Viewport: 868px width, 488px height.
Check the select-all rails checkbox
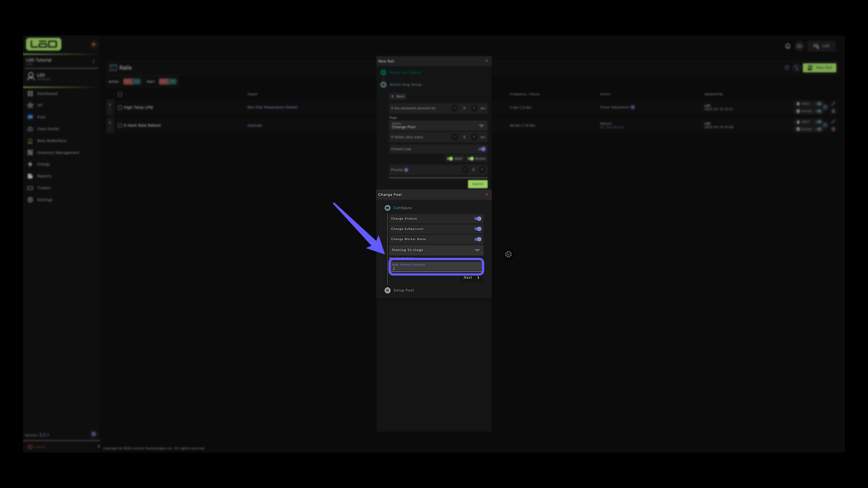pyautogui.click(x=120, y=94)
